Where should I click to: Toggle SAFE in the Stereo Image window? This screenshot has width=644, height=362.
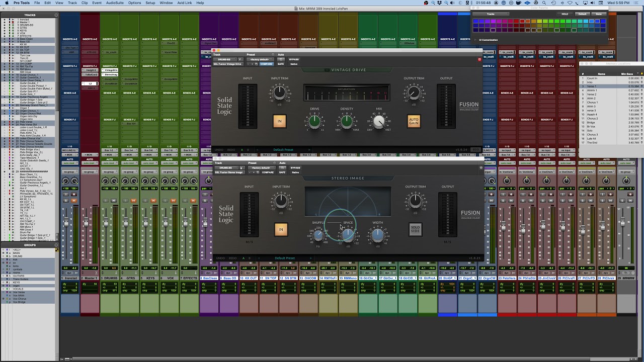[x=282, y=172]
